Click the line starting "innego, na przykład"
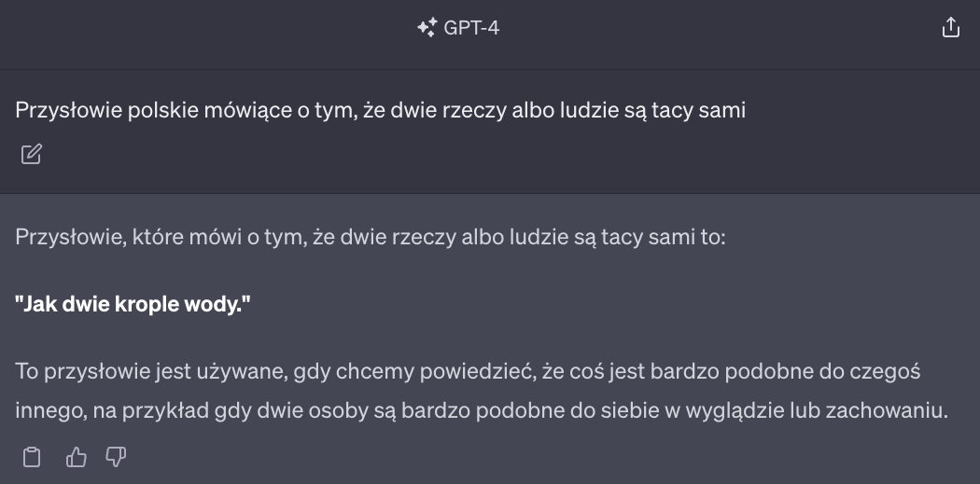The height and width of the screenshot is (484, 980). [x=482, y=410]
